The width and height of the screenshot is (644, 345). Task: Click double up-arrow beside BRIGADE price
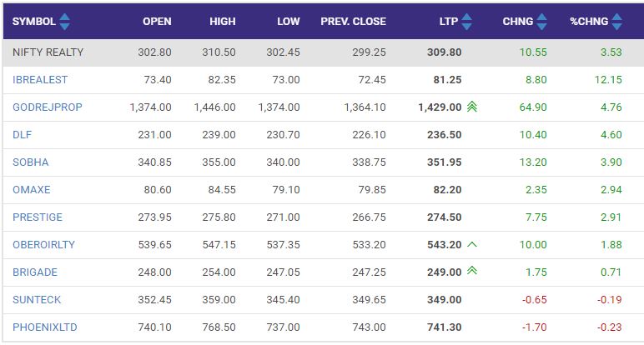click(x=472, y=271)
